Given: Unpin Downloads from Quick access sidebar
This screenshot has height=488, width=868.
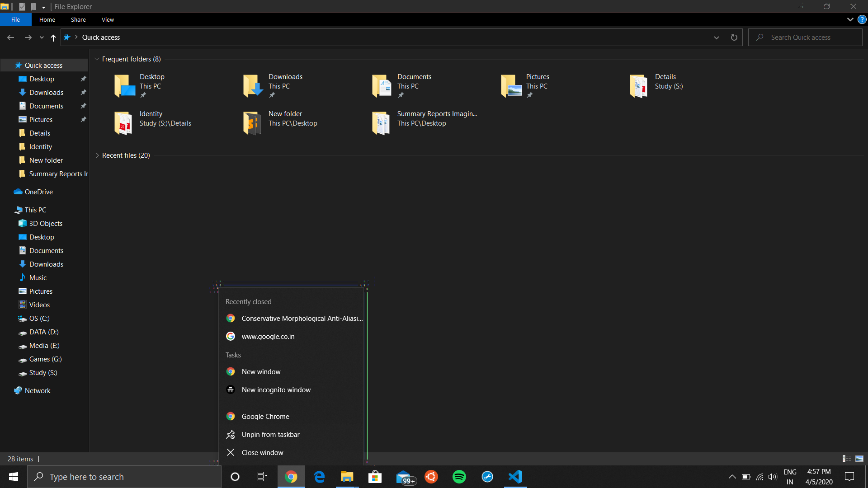Looking at the screenshot, I should (83, 92).
